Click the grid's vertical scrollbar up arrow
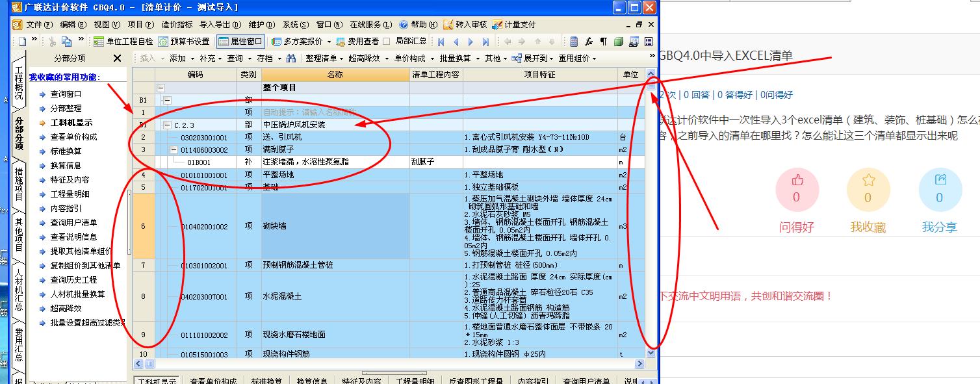This screenshot has height=384, width=980. coord(651,75)
